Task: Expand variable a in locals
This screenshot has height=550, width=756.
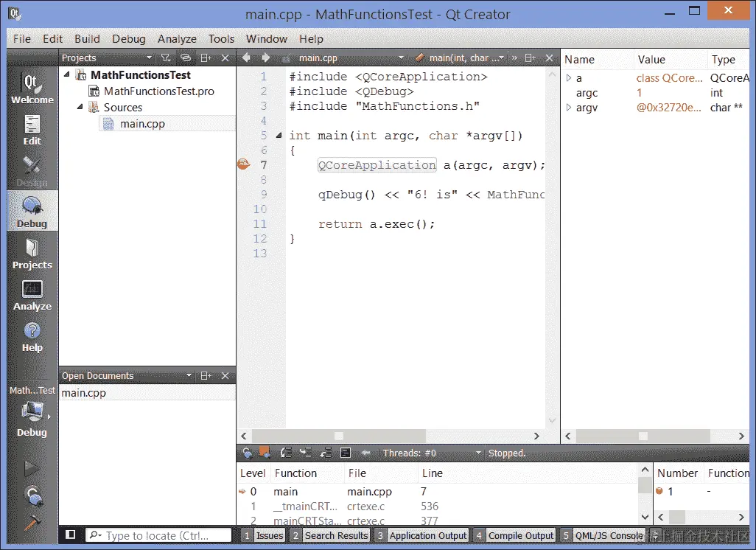Action: 569,77
